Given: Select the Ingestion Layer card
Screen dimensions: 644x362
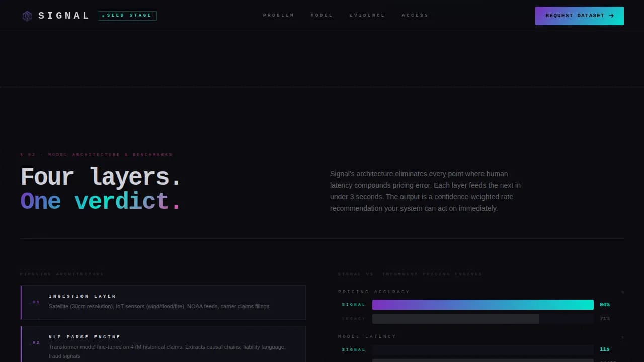Looking at the screenshot, I should [163, 302].
